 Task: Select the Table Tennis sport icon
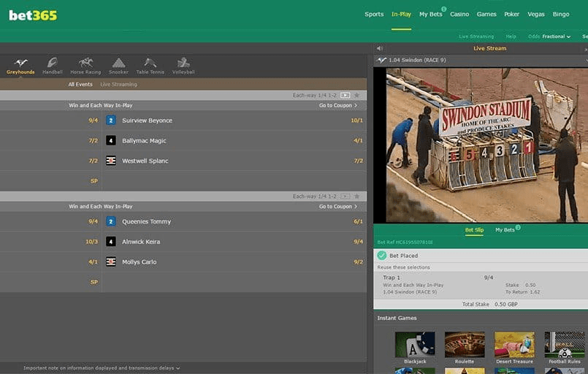click(x=150, y=66)
